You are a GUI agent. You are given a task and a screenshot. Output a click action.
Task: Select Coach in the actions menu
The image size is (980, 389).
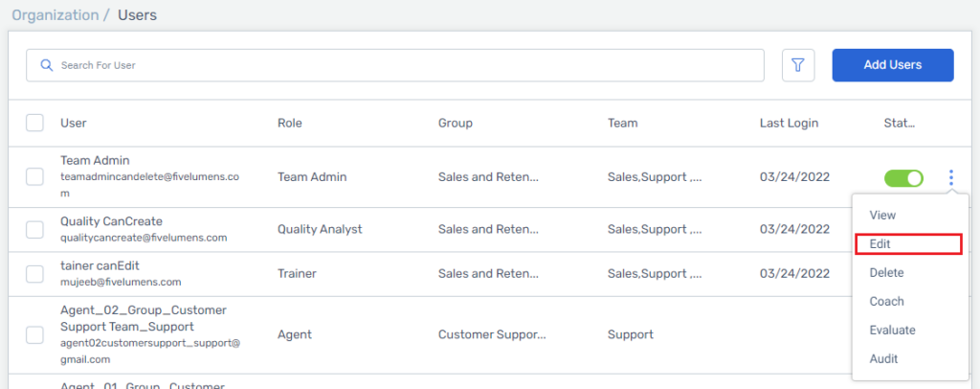tap(886, 302)
